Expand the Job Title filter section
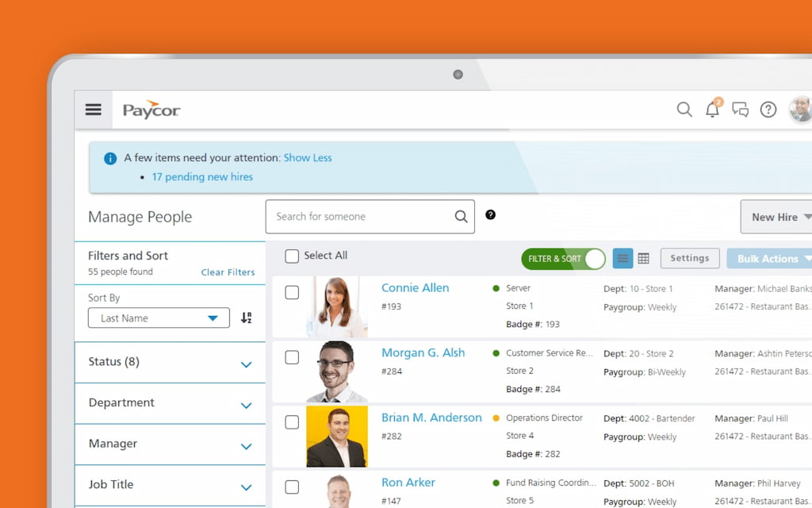812x508 pixels. tap(170, 484)
